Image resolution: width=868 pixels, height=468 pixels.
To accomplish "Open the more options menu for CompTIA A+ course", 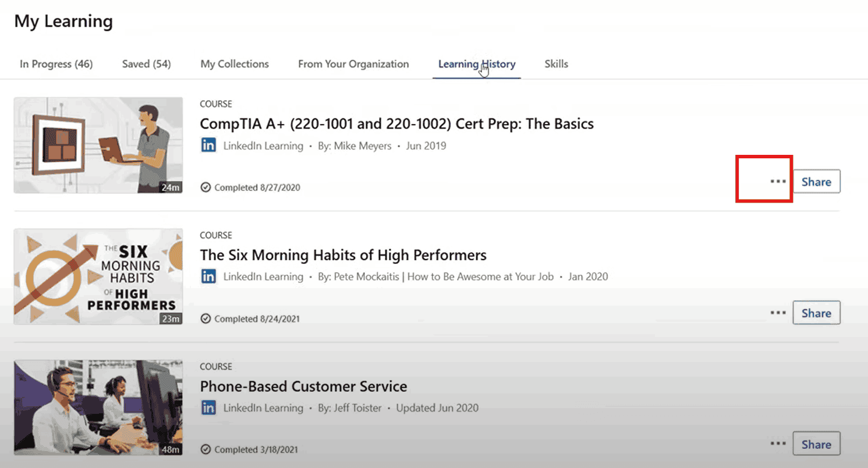I will pos(778,182).
